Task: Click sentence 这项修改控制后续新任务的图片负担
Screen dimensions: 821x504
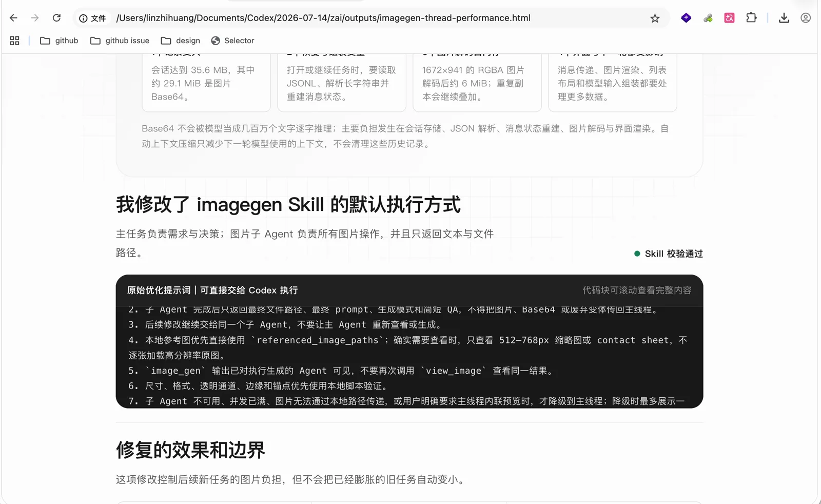Action: (x=291, y=479)
